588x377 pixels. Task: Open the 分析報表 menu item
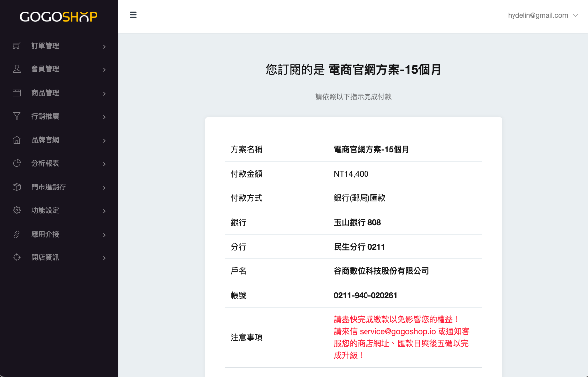(x=59, y=163)
